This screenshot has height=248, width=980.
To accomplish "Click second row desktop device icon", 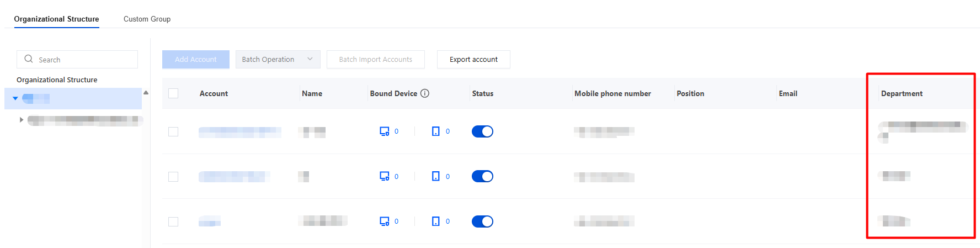I will 385,176.
